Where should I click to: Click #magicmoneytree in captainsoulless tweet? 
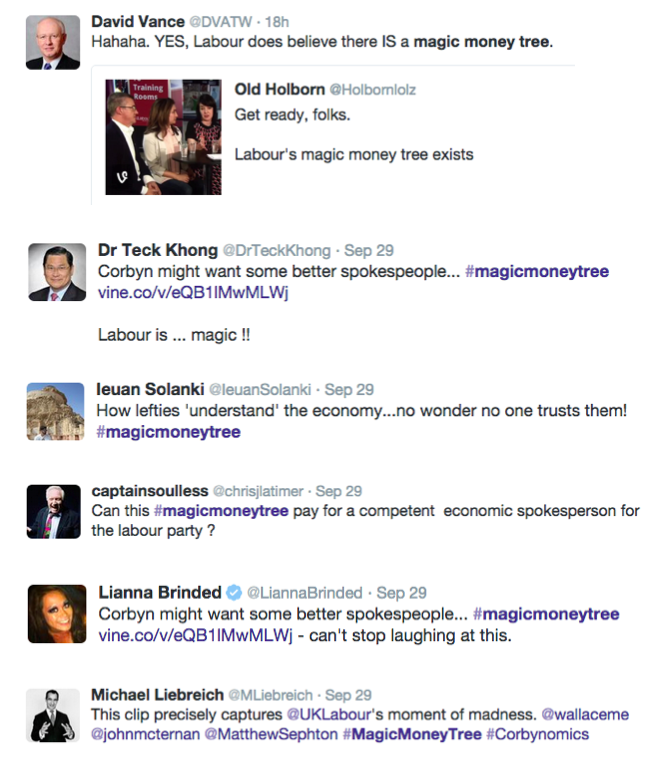point(221,511)
